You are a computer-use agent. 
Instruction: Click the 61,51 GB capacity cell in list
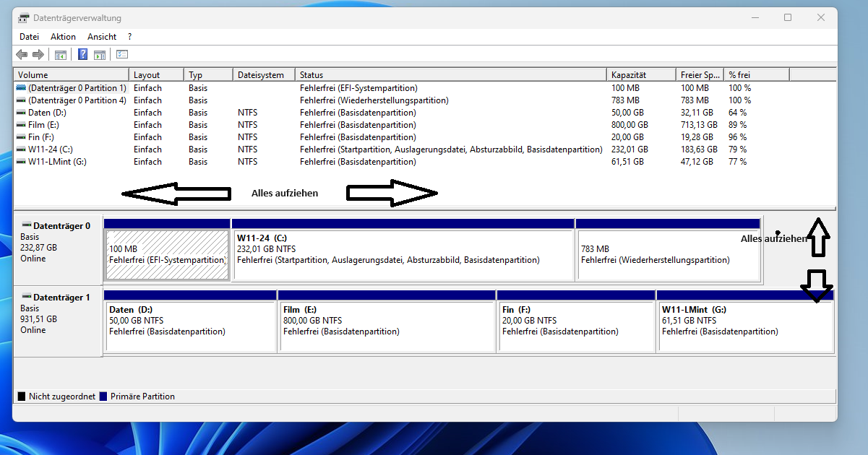click(x=627, y=162)
